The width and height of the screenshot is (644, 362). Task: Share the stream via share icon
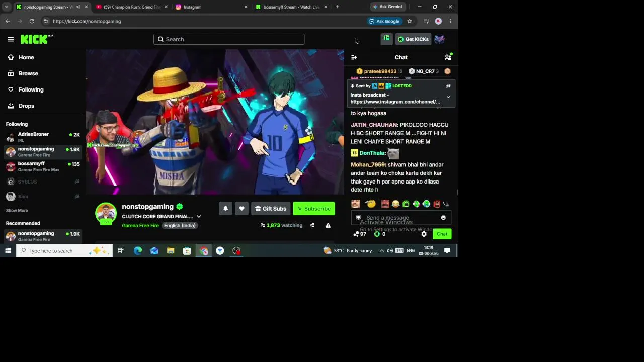click(312, 225)
